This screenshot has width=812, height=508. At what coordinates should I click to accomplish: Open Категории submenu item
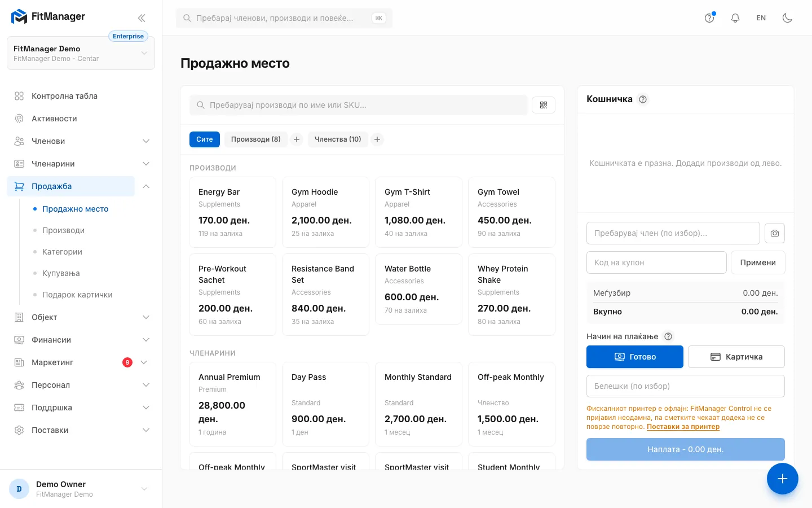tap(62, 252)
